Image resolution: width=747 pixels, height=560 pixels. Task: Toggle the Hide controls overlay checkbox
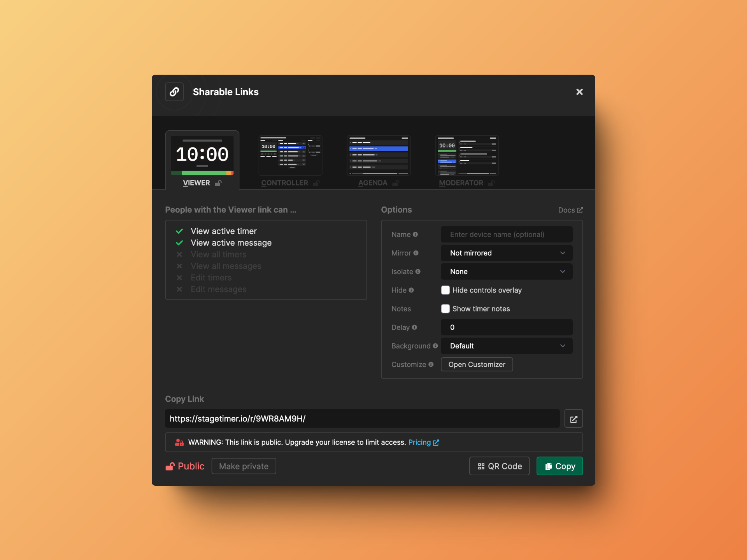coord(445,290)
